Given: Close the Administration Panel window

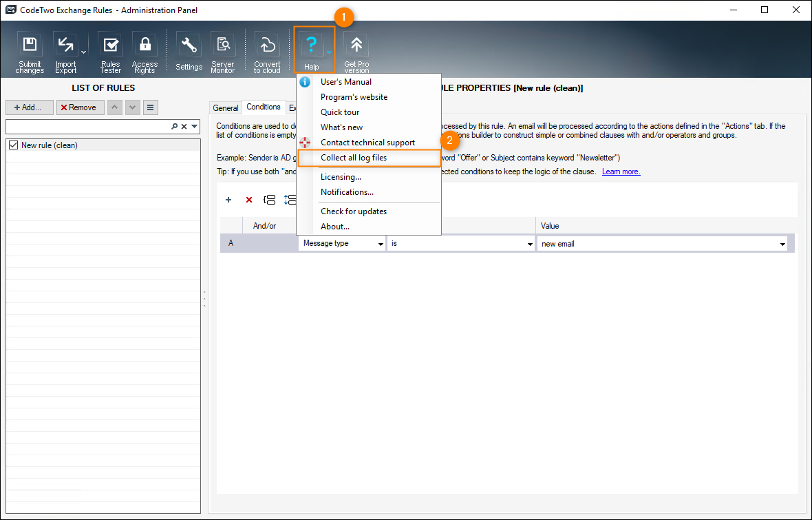Looking at the screenshot, I should 796,10.
